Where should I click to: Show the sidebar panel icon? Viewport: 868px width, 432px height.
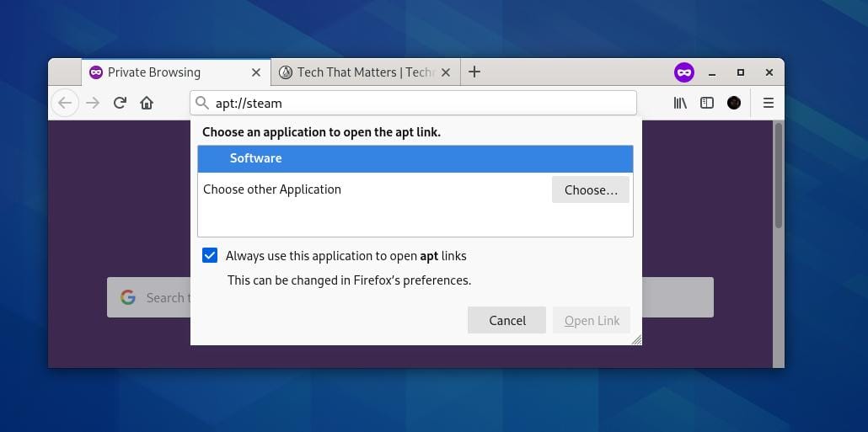(x=707, y=103)
